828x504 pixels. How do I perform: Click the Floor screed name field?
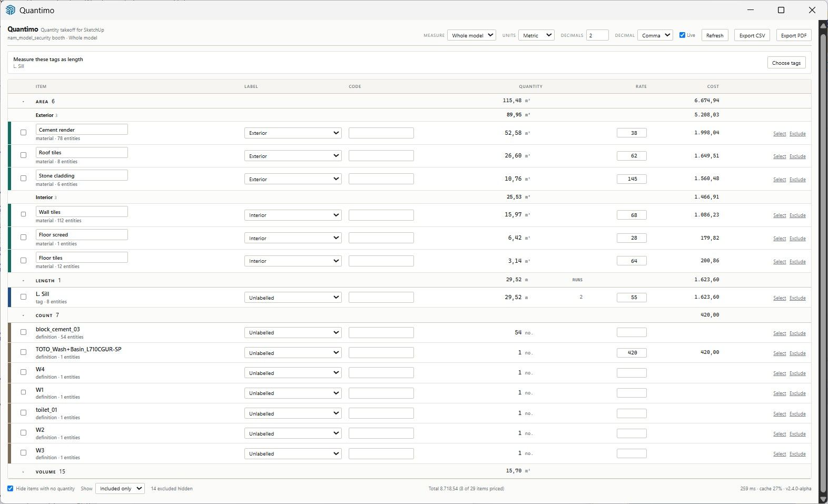(x=82, y=234)
